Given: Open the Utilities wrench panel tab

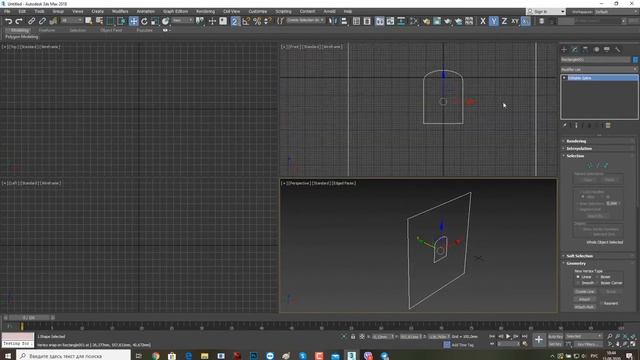Looking at the screenshot, I should pyautogui.click(x=618, y=49).
